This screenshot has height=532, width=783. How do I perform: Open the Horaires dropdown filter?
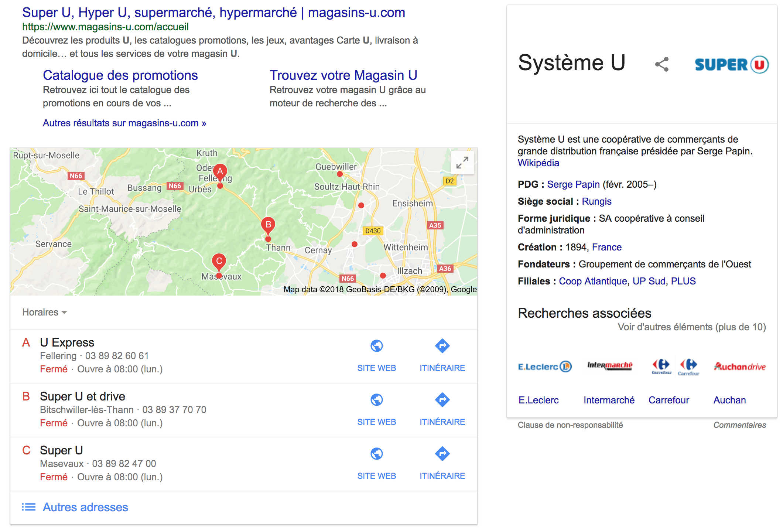[44, 312]
